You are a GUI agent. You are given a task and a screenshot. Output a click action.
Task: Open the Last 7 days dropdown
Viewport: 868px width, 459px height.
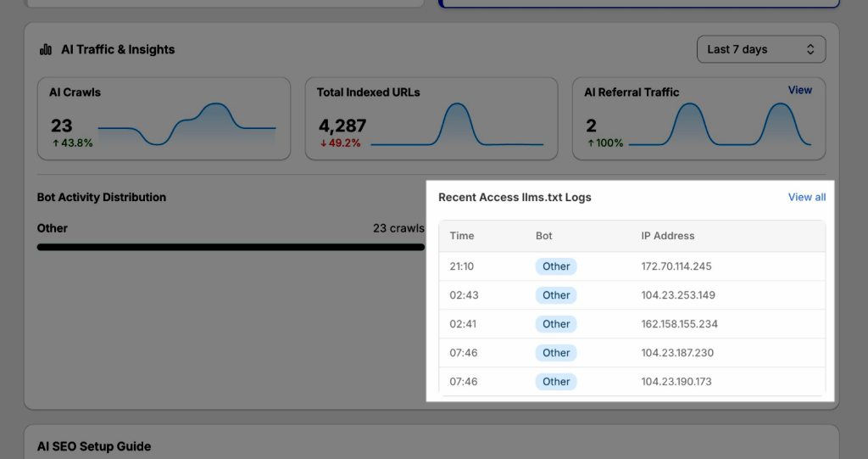(760, 49)
